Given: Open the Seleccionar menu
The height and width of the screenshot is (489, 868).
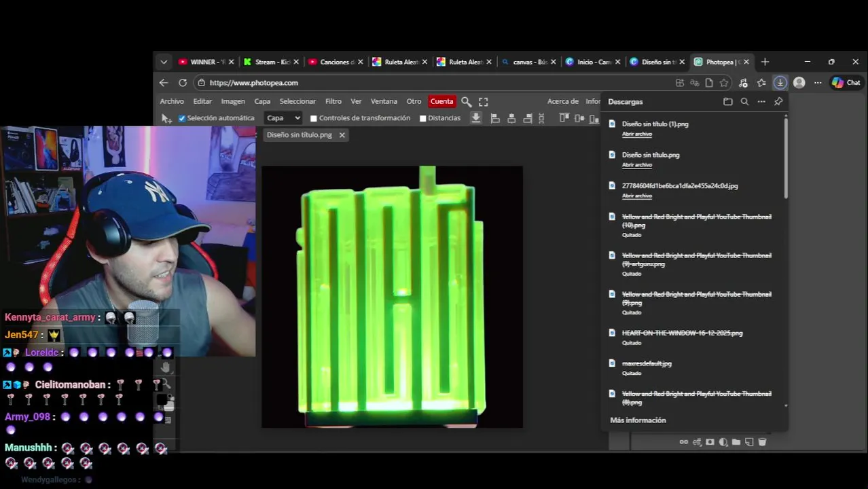Looking at the screenshot, I should [297, 101].
